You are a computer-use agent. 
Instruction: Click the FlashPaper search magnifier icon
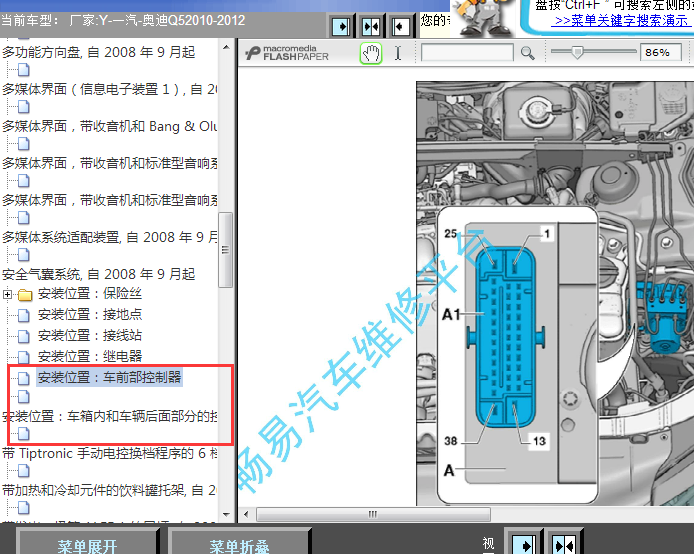coord(527,53)
